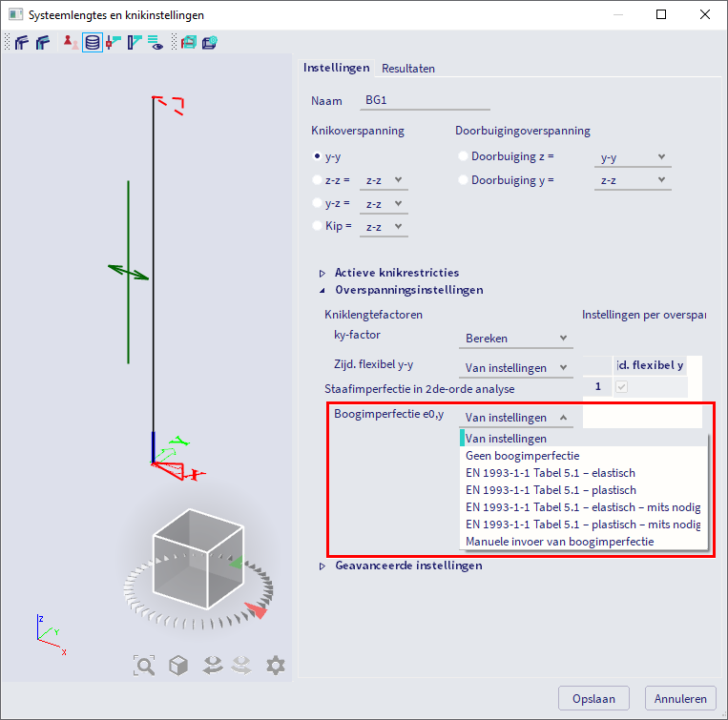This screenshot has height=720, width=728.
Task: Click the first beam toolbar icon
Action: (21, 43)
